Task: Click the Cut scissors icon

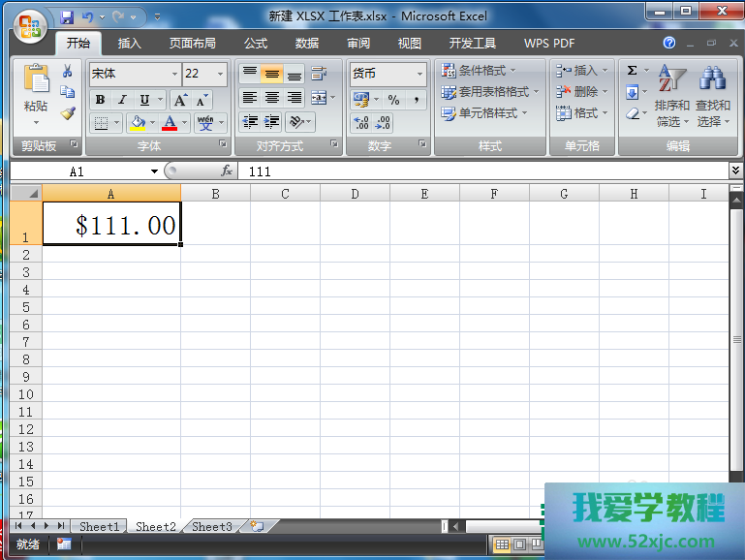Action: 68,72
